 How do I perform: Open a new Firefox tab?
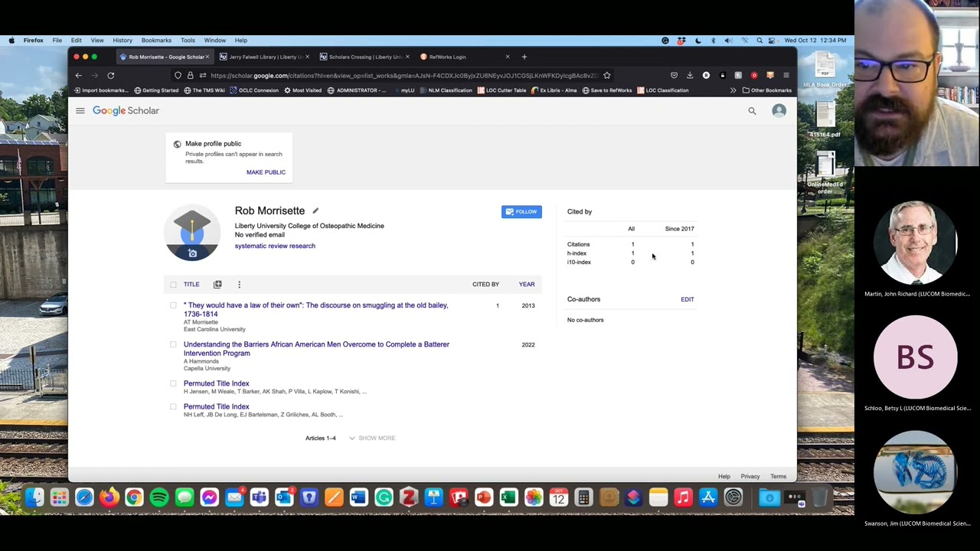click(524, 57)
